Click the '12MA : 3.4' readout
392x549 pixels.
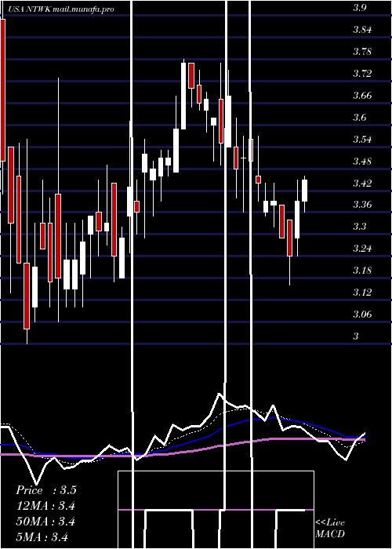(45, 506)
